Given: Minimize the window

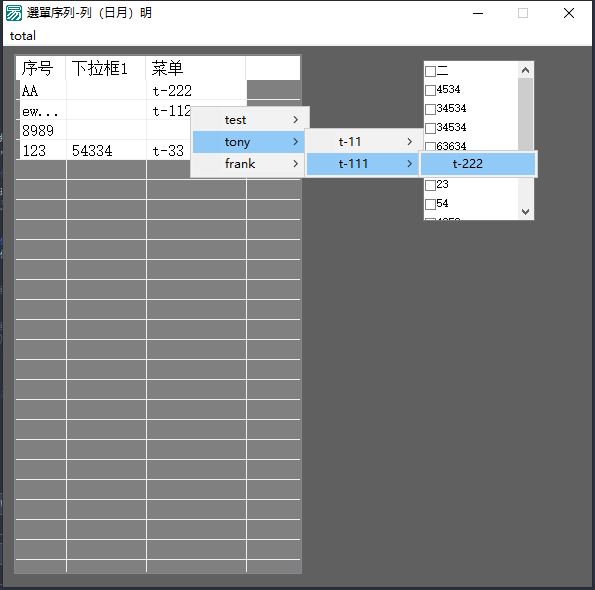Looking at the screenshot, I should (x=478, y=13).
